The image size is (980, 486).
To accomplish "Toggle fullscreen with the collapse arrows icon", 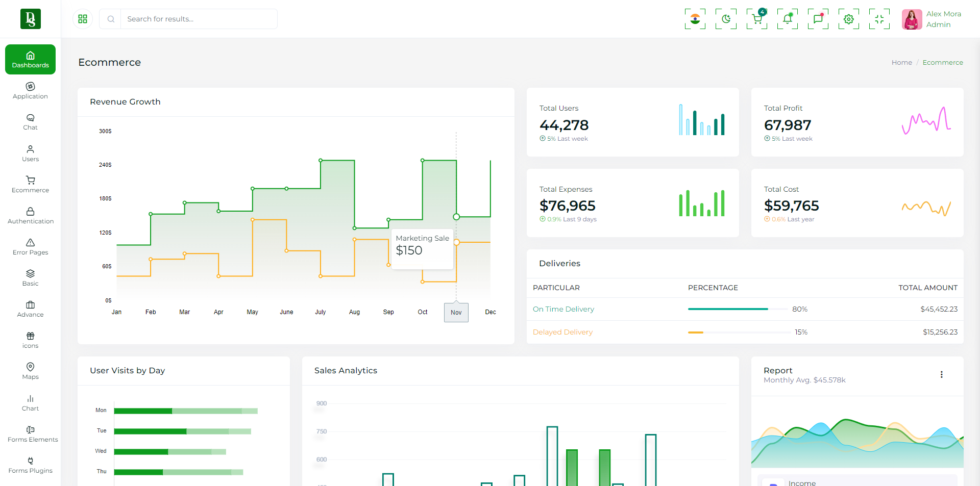I will 879,19.
